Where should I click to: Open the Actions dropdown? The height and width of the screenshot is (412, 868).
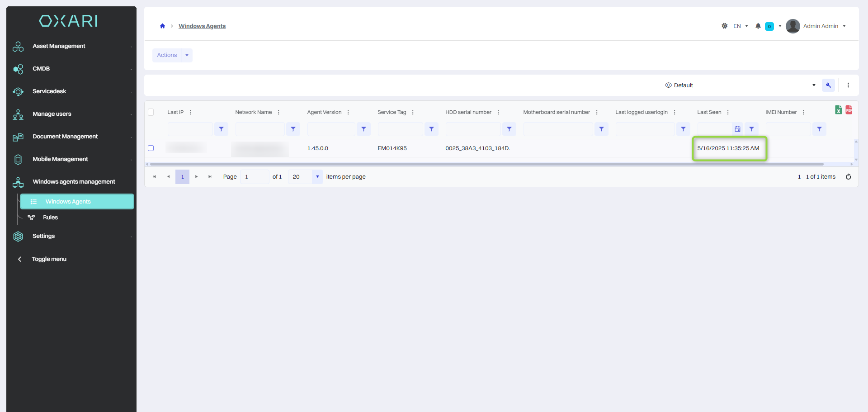172,55
